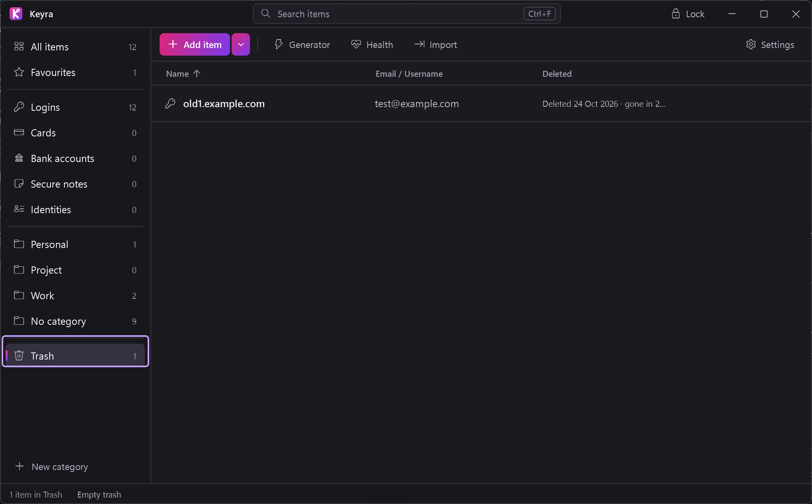
Task: Click the Keyra app logo icon
Action: 16,14
